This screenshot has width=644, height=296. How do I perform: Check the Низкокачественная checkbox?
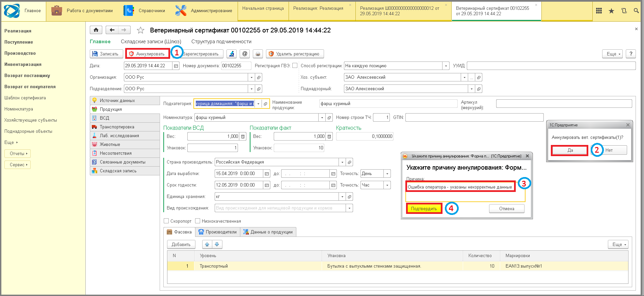pyautogui.click(x=198, y=221)
